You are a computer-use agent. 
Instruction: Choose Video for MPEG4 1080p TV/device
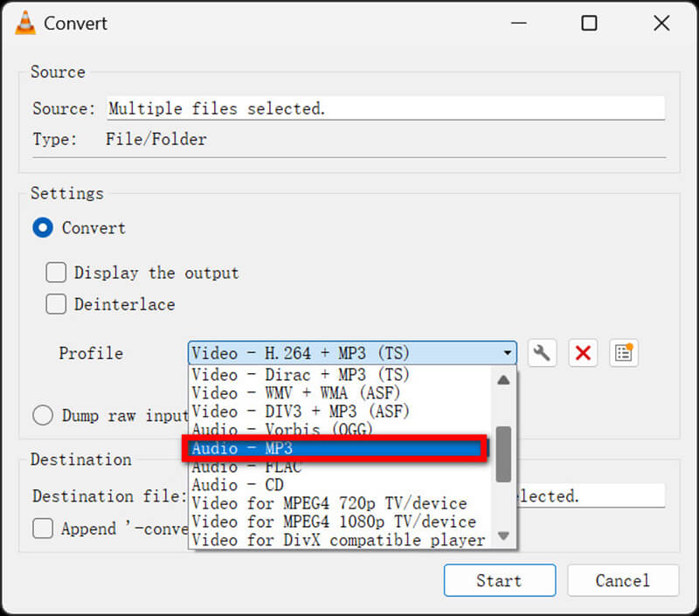coord(342,522)
